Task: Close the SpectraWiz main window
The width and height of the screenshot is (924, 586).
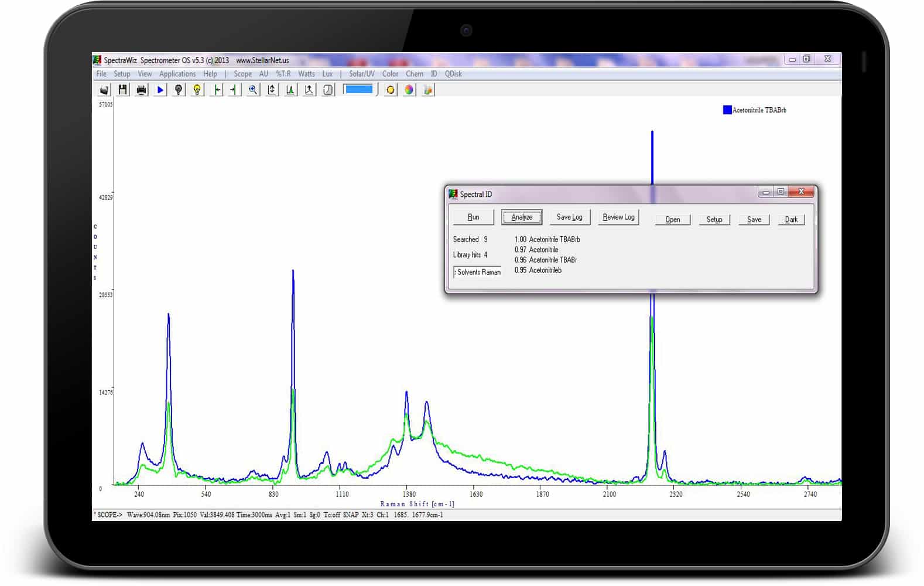Action: pos(827,59)
